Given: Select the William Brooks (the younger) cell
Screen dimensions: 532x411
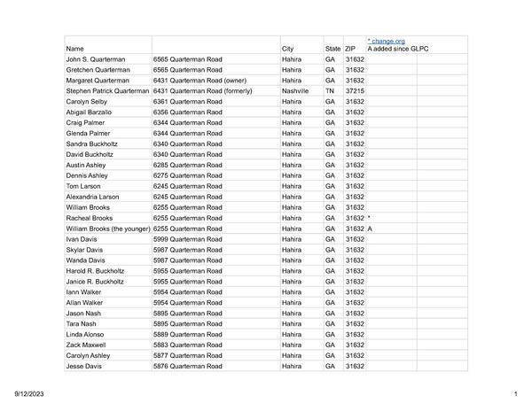Looking at the screenshot, I should 107,229.
